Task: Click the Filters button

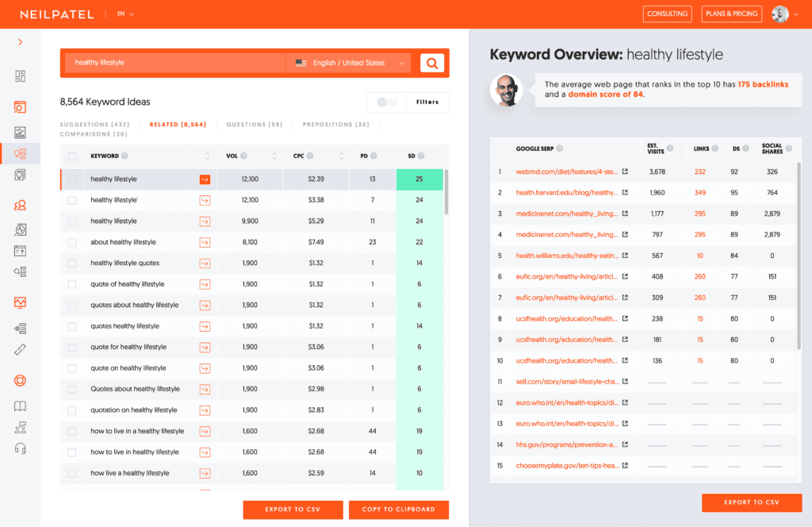Action: 427,102
